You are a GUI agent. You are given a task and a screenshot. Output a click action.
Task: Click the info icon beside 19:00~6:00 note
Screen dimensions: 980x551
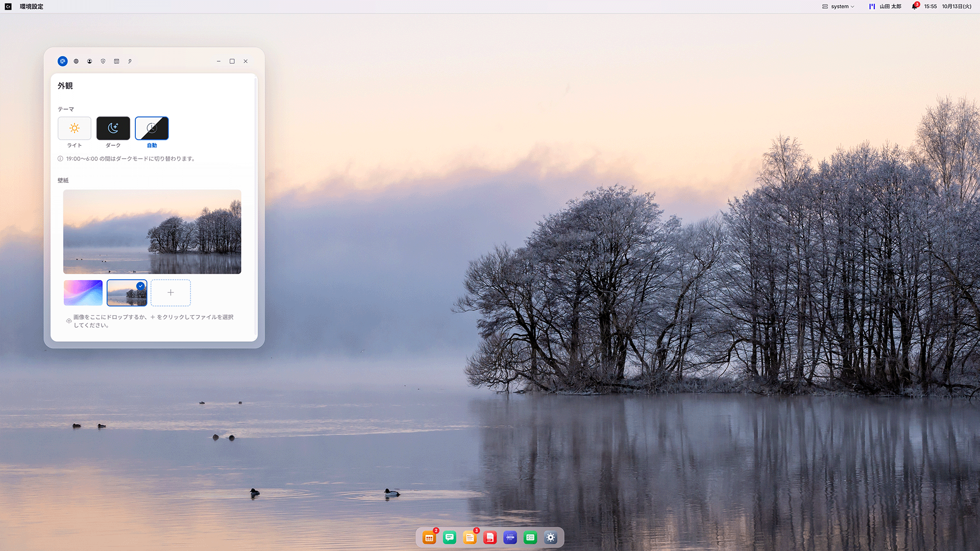[60, 159]
